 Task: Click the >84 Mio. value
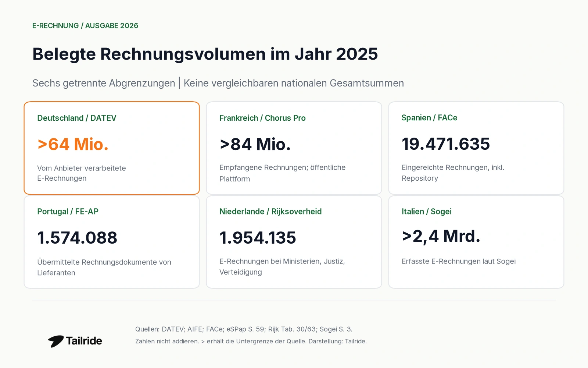click(x=255, y=144)
